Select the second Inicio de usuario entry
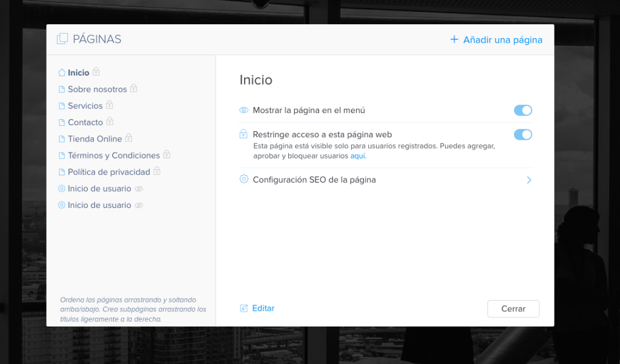Viewport: 620px width, 364px height. point(99,206)
